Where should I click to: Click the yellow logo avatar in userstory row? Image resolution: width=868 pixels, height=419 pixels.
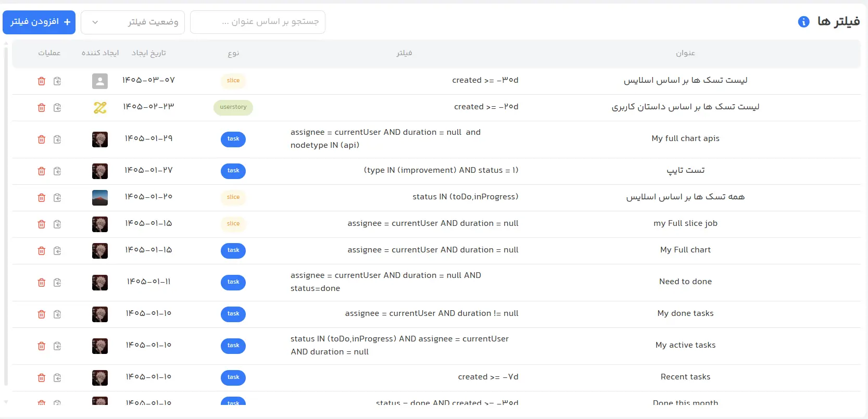point(100,107)
